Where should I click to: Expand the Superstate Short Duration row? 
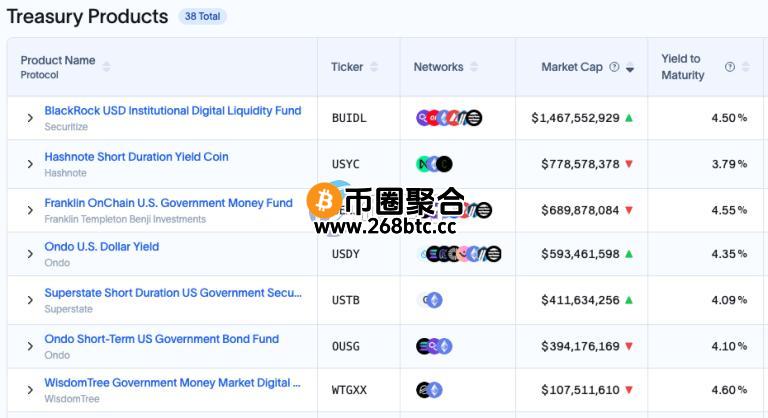coord(30,300)
